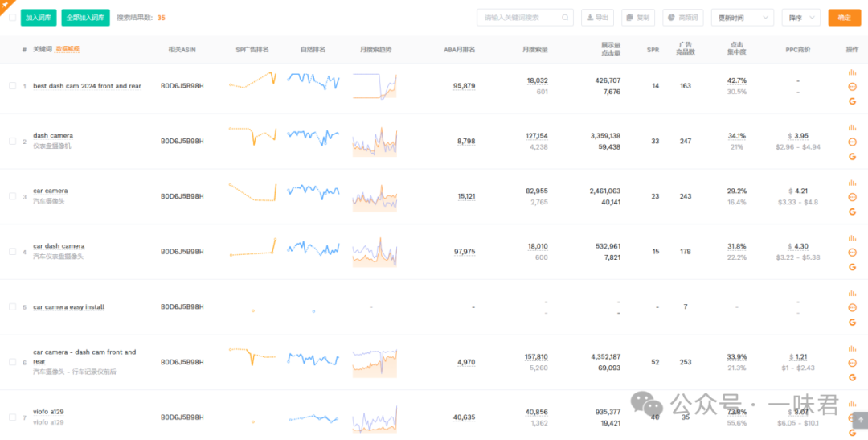This screenshot has width=868, height=440.
Task: Open the 降序 sort order dropdown
Action: coord(800,17)
